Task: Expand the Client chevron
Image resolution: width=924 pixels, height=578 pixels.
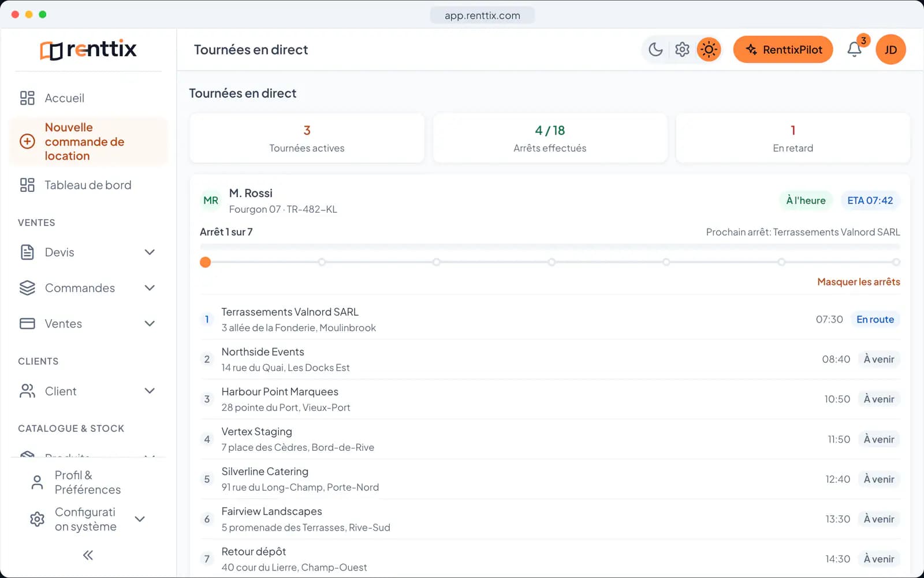Action: coord(150,391)
